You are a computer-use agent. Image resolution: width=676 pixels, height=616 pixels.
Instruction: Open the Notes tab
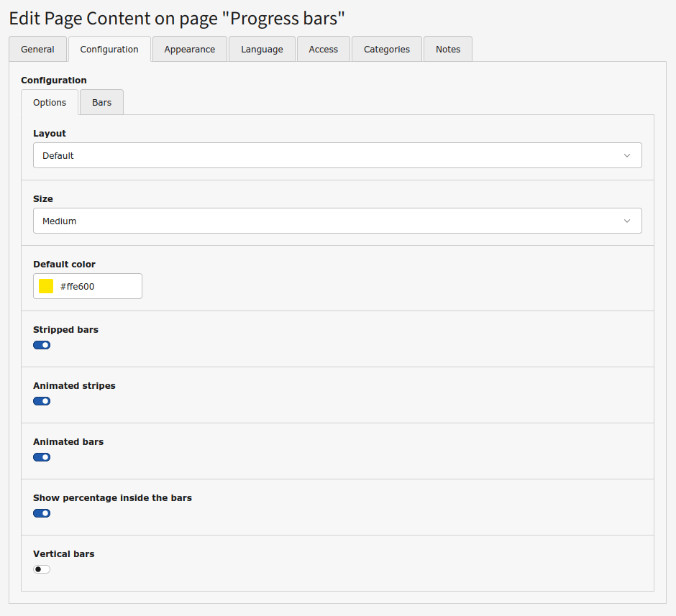click(447, 50)
